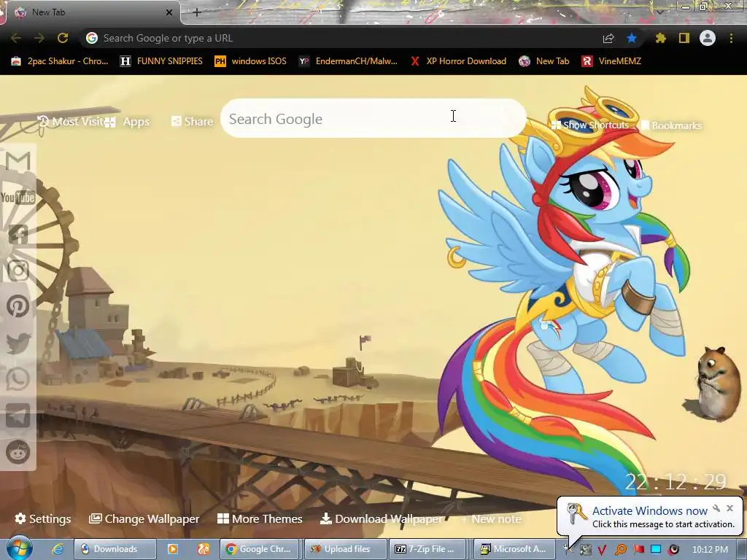This screenshot has width=747, height=560.
Task: Open the Windows Start menu
Action: pyautogui.click(x=19, y=548)
